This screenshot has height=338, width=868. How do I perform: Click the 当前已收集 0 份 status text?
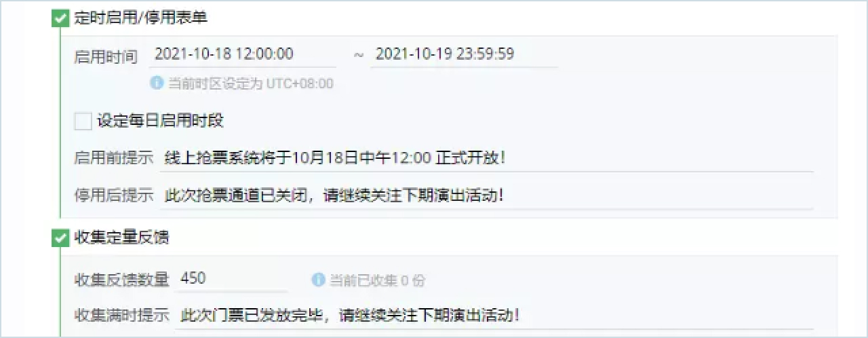[x=378, y=280]
